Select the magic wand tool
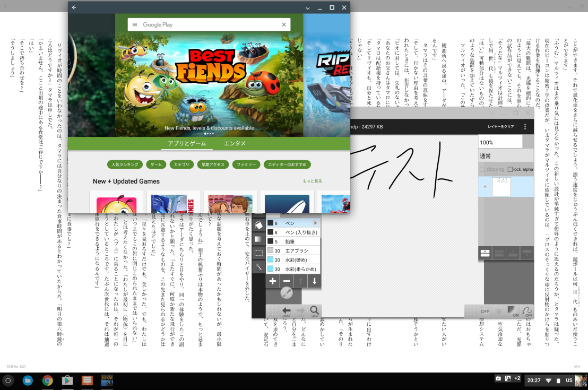The image size is (588, 390). (258, 266)
